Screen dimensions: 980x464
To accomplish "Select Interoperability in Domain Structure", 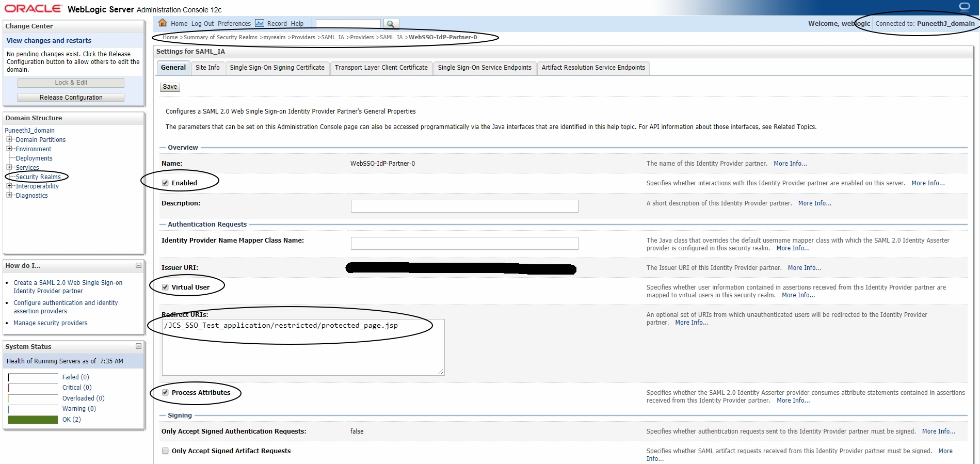I will 37,186.
